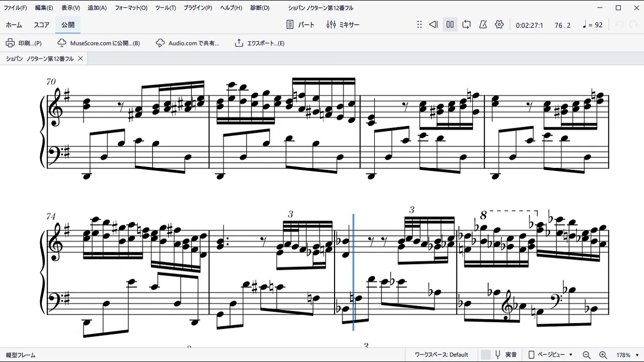This screenshot has width=644, height=362.
Task: Maximize the MuseScore window
Action: coord(618,8)
